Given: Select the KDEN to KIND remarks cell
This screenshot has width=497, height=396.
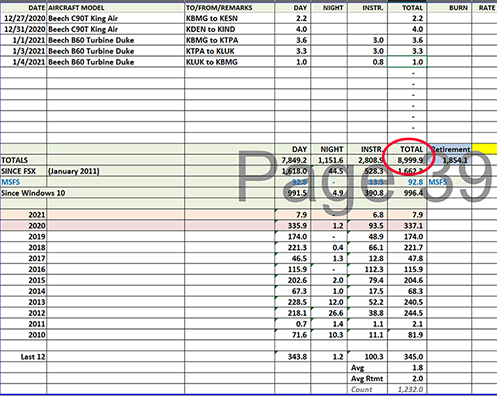Looking at the screenshot, I should coord(230,29).
